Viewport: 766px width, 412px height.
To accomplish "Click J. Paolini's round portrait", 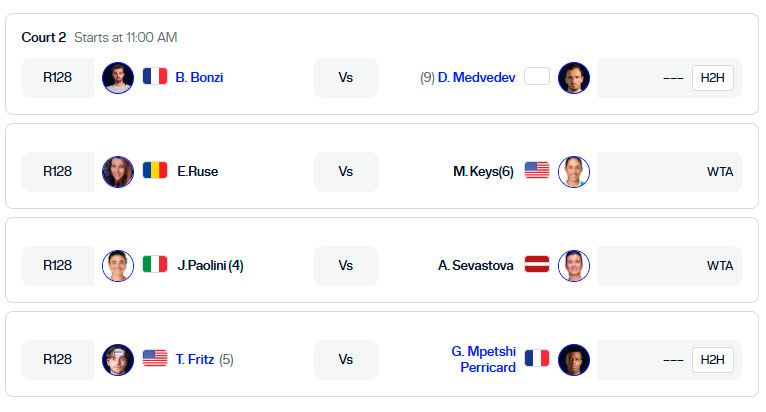I will point(118,265).
